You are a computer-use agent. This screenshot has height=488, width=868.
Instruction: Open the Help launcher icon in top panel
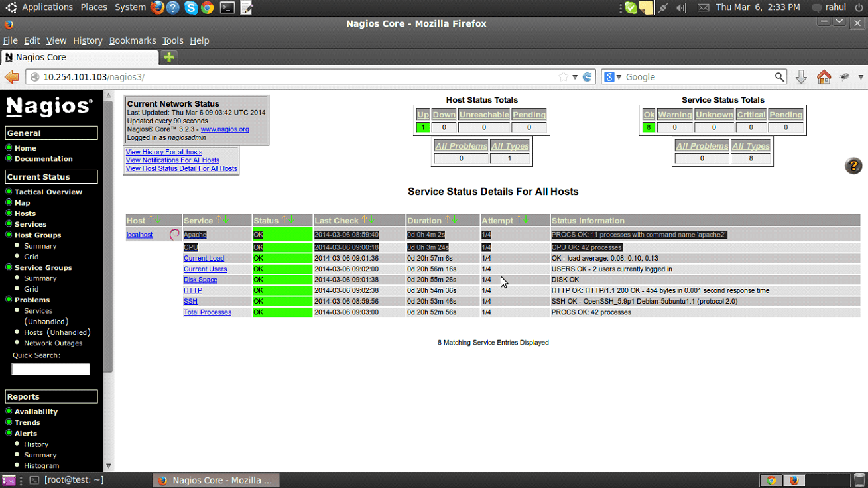click(x=173, y=7)
